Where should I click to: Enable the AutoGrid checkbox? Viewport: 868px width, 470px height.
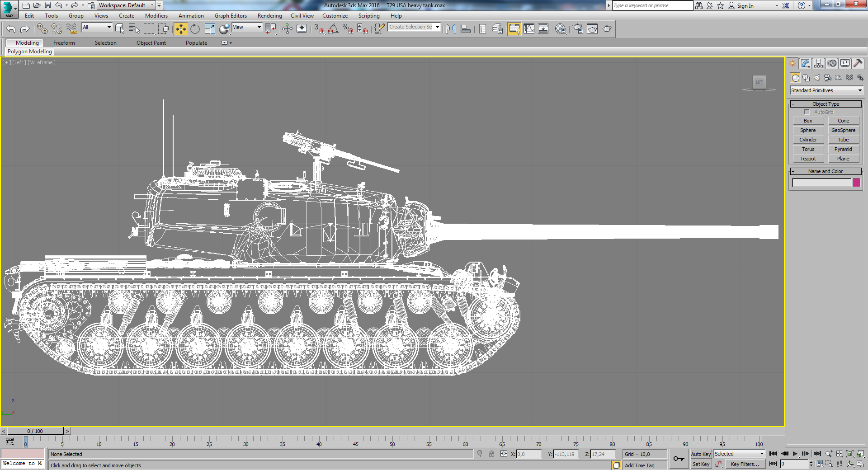pyautogui.click(x=807, y=112)
